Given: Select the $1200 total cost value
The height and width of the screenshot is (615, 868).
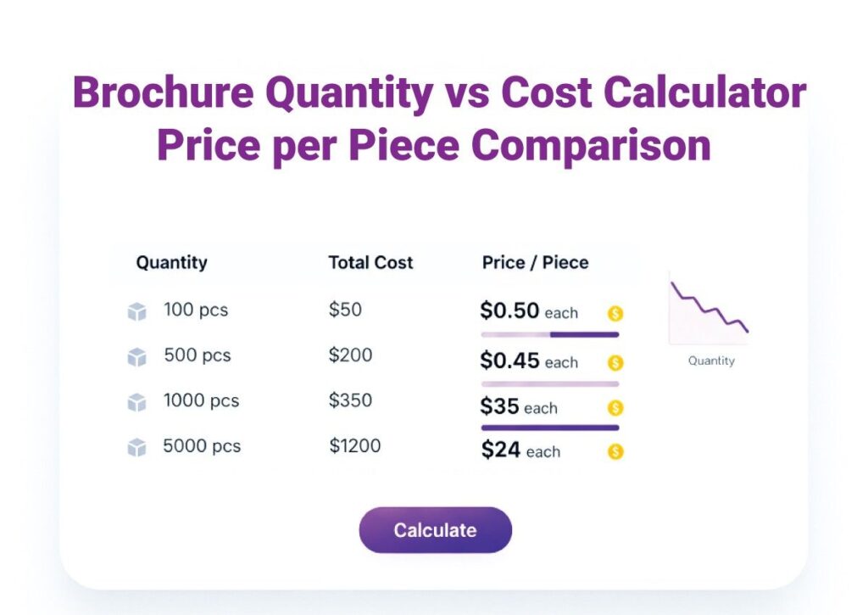Looking at the screenshot, I should (x=355, y=445).
